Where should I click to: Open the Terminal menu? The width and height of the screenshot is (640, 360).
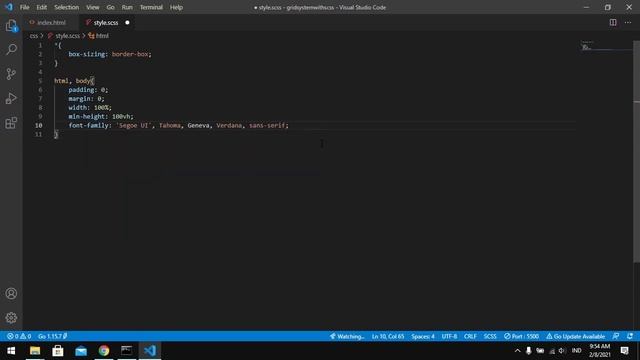point(151,7)
